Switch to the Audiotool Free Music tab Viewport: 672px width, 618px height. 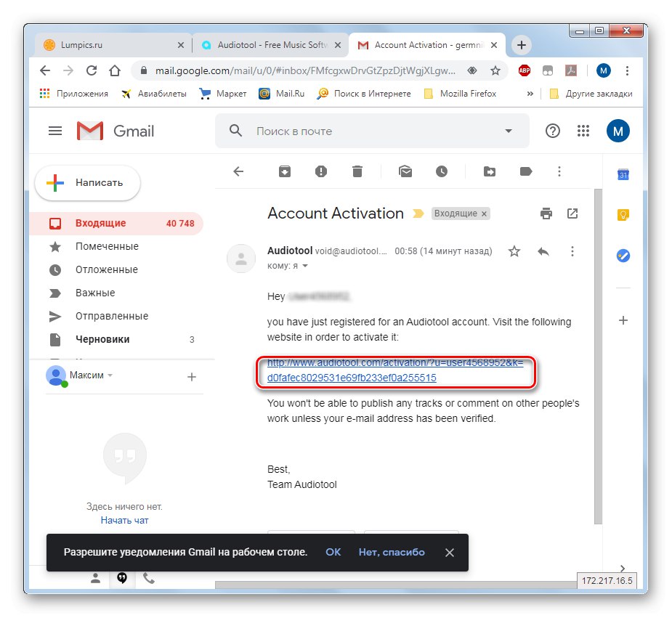(271, 45)
